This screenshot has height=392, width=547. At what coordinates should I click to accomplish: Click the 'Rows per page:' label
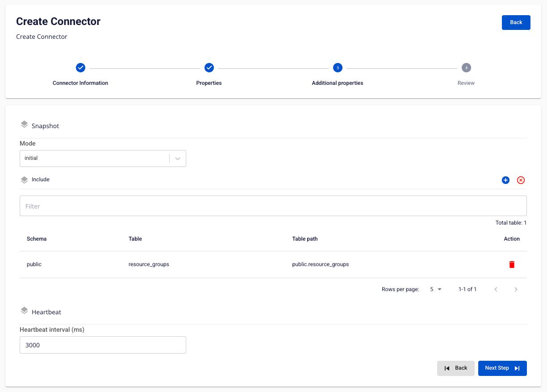(401, 289)
